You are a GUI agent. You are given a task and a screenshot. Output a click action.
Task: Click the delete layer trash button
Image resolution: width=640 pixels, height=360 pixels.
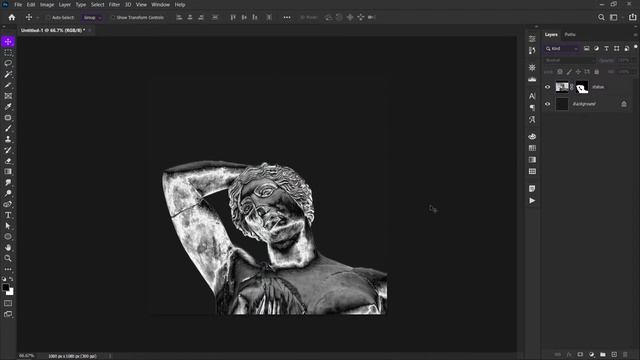click(625, 354)
